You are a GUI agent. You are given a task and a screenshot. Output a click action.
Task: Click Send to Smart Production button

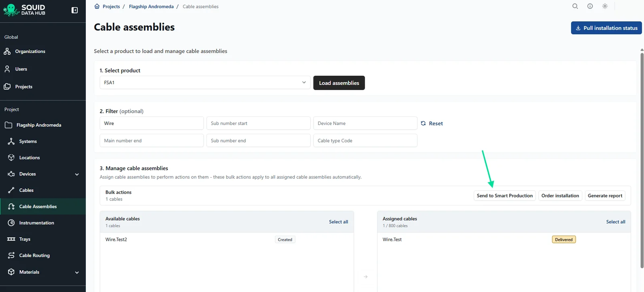[505, 196]
